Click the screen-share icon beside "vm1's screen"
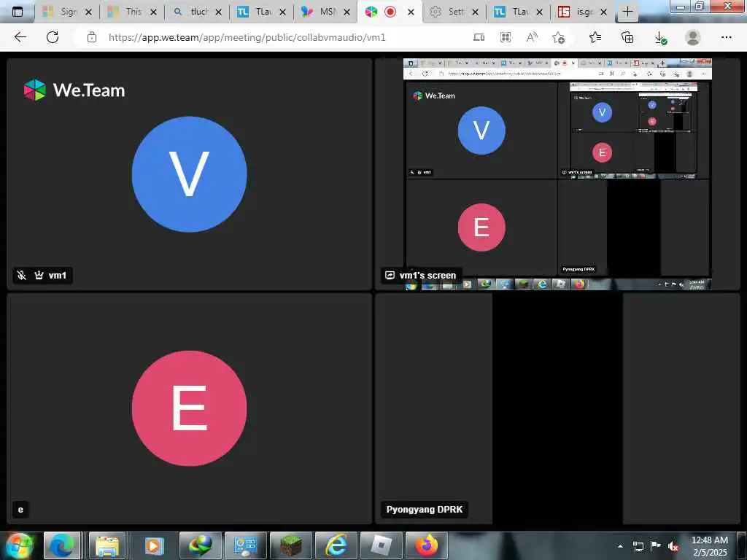 tap(390, 275)
